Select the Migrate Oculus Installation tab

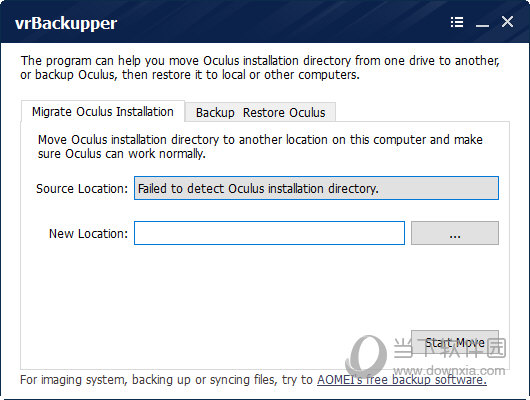103,111
